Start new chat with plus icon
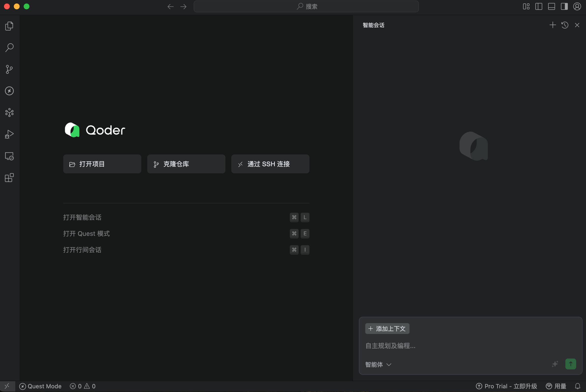586x392 pixels. (x=553, y=25)
